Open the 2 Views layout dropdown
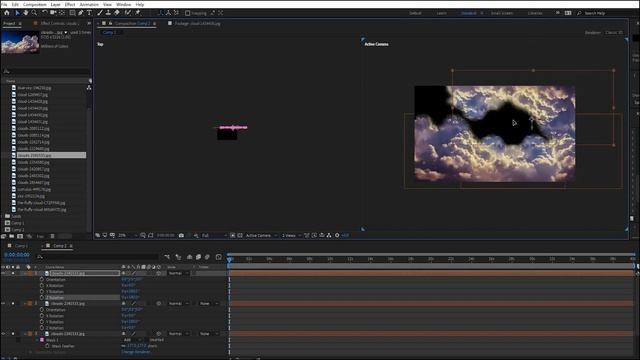Screen dimensions: 640x360 291,236
